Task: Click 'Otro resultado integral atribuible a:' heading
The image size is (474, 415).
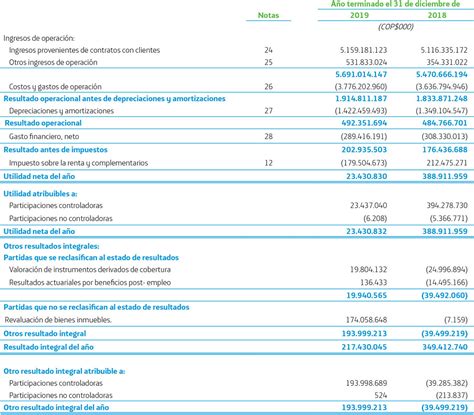Action: coord(64,371)
